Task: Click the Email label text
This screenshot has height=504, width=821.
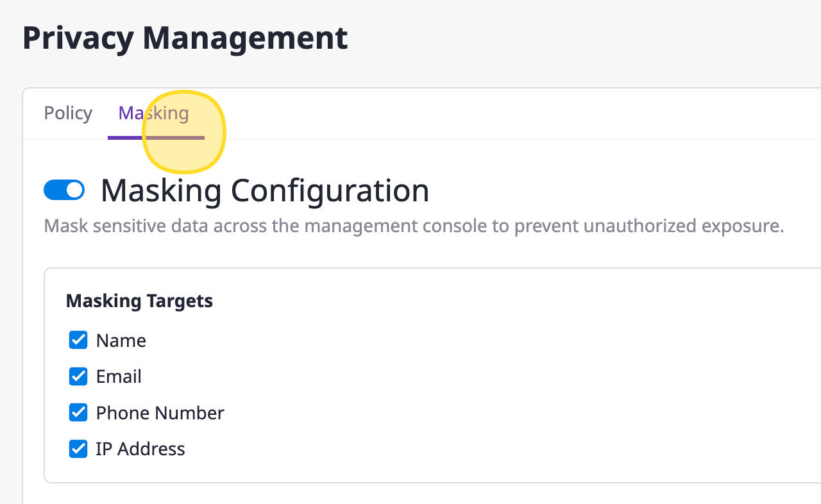Action: coord(119,376)
